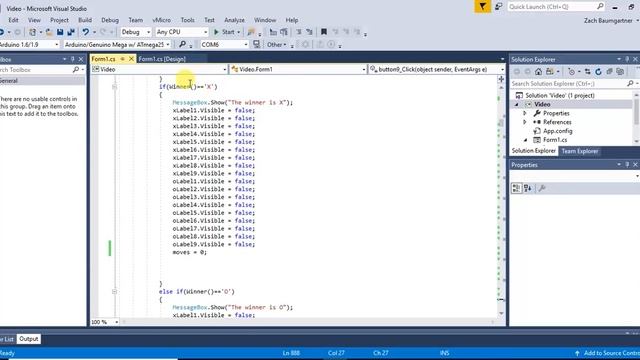Click the Find in Files toolbar icon
640x360 pixels.
[251, 32]
